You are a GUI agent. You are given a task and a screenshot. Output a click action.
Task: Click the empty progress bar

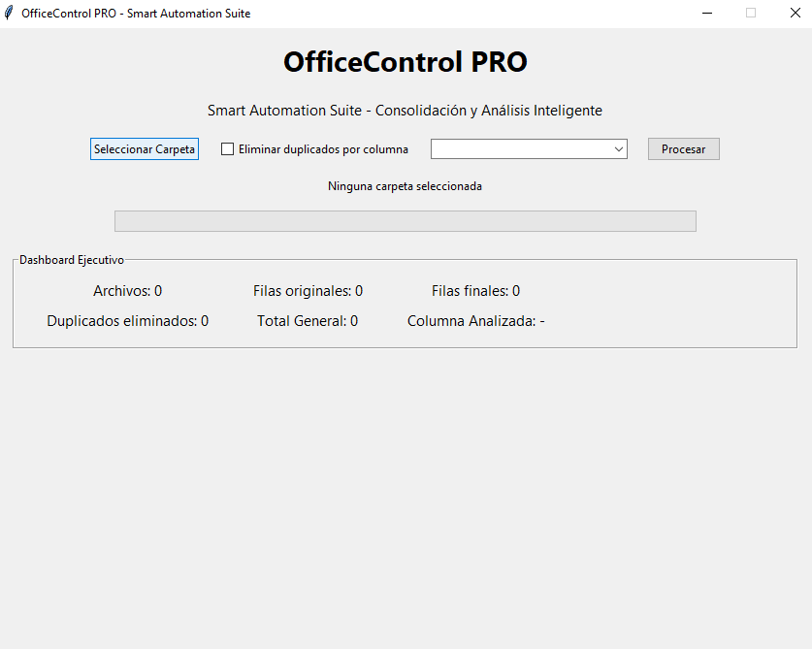(405, 221)
